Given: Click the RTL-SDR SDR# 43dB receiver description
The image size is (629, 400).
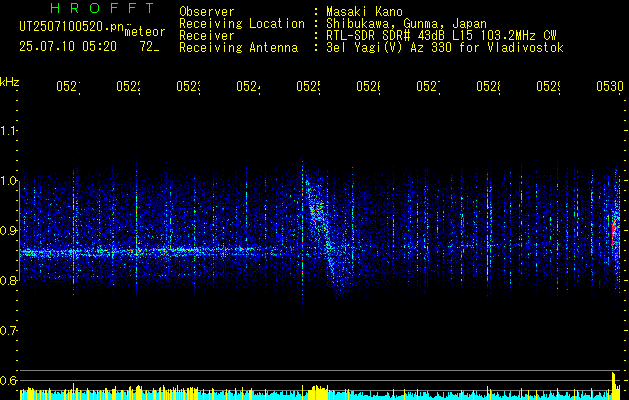Looking at the screenshot, I should 441,36.
